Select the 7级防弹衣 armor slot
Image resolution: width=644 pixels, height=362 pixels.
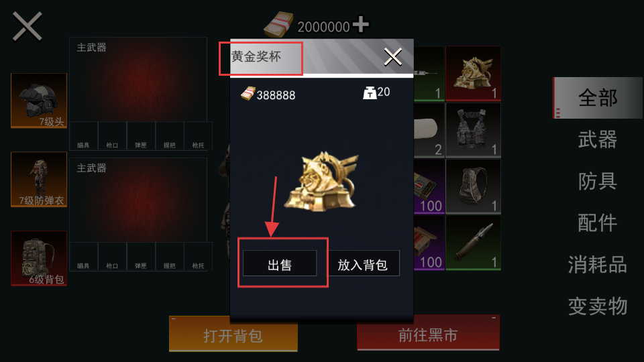click(39, 180)
